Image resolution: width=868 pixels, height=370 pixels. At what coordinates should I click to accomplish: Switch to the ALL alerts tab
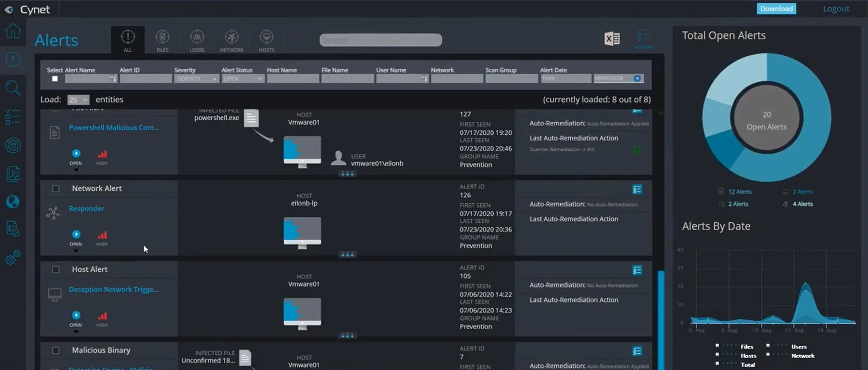pos(128,40)
